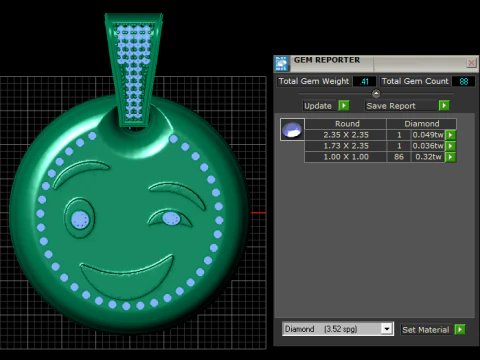Click the green arrow on the 0.32tw row
The image size is (480, 360).
click(451, 157)
